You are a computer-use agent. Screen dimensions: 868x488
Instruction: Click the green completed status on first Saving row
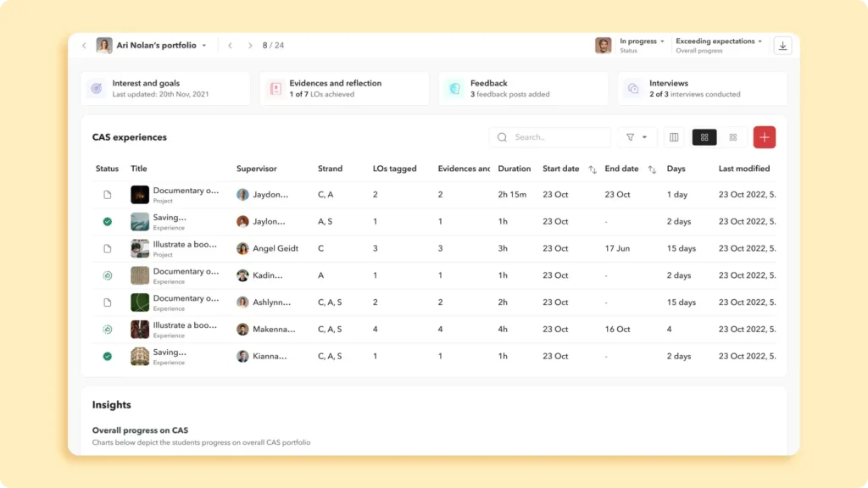pos(108,222)
